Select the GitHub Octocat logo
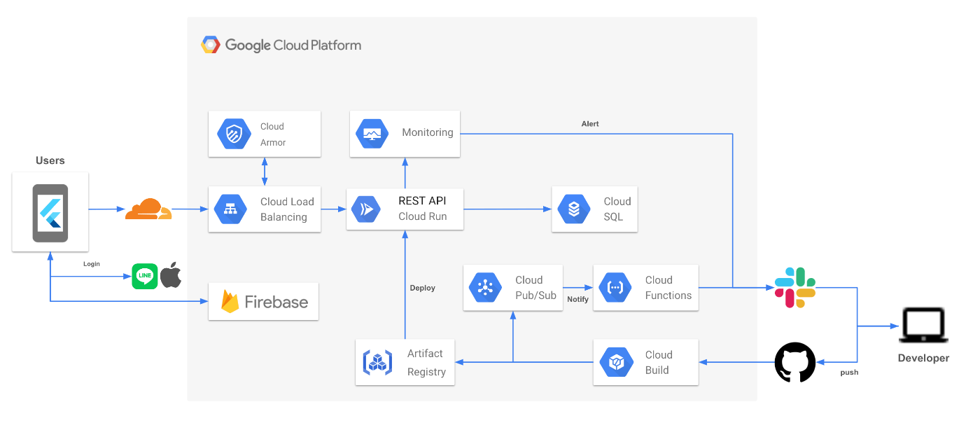This screenshot has height=430, width=980. tap(795, 362)
